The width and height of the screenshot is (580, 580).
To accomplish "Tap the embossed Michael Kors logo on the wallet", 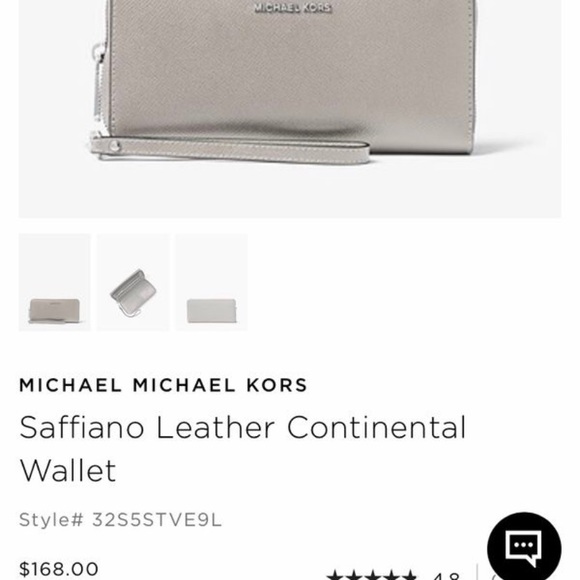I will coord(293,8).
